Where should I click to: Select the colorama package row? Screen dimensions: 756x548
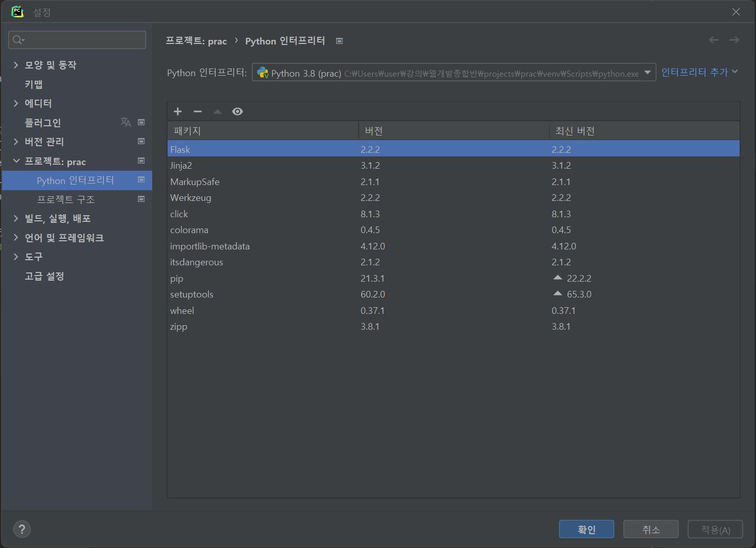coord(454,230)
